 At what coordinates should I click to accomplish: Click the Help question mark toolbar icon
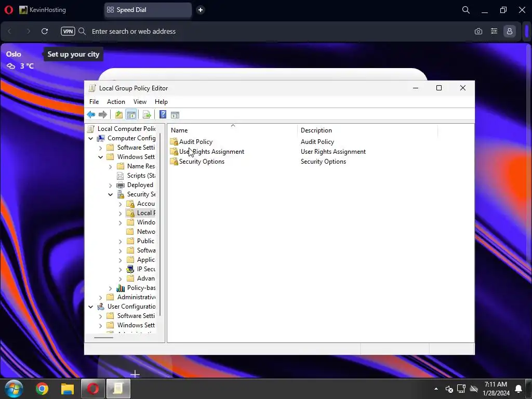[163, 115]
